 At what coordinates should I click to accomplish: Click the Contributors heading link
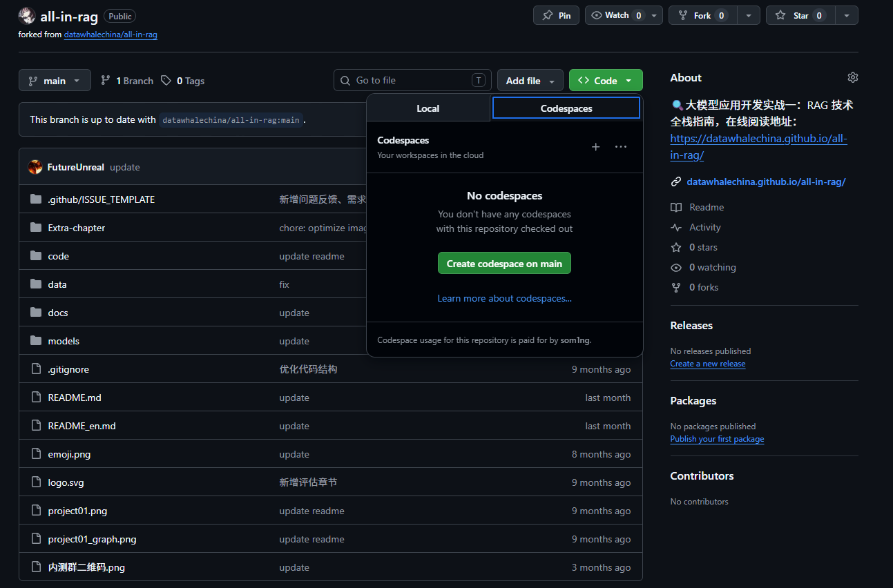(x=702, y=476)
